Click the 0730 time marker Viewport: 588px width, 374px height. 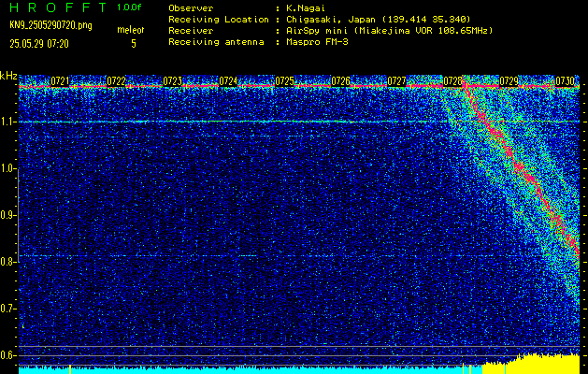(566, 81)
